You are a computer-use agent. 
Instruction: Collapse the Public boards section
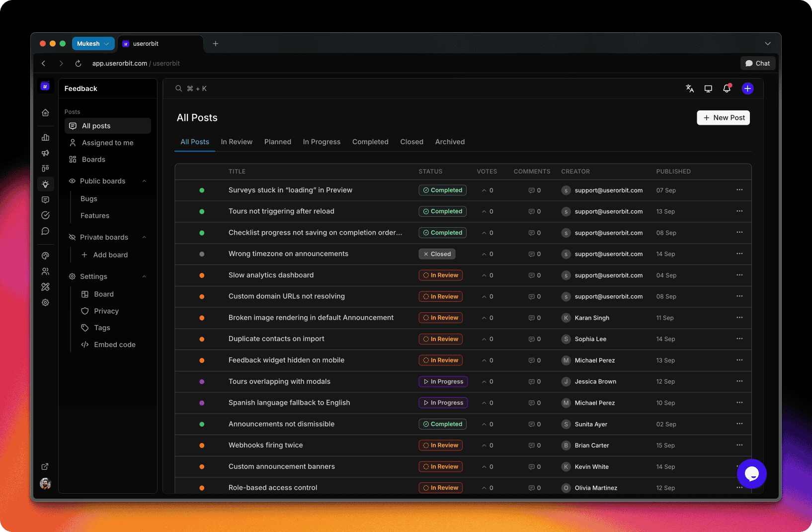(x=144, y=181)
